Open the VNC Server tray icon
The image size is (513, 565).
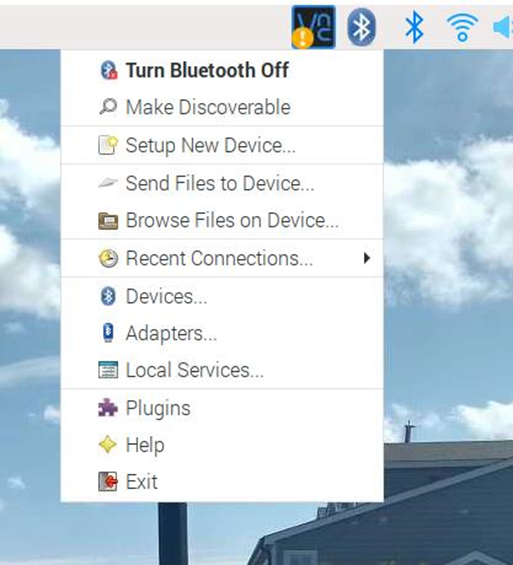click(x=313, y=27)
